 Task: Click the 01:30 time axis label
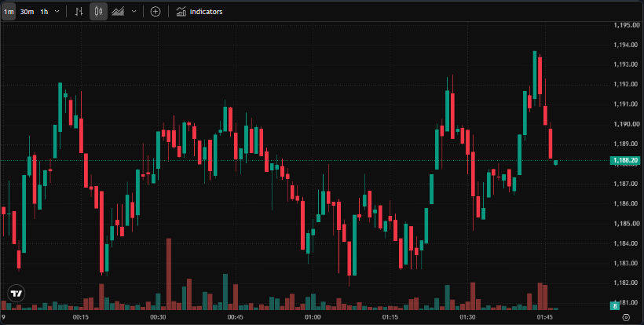467,317
